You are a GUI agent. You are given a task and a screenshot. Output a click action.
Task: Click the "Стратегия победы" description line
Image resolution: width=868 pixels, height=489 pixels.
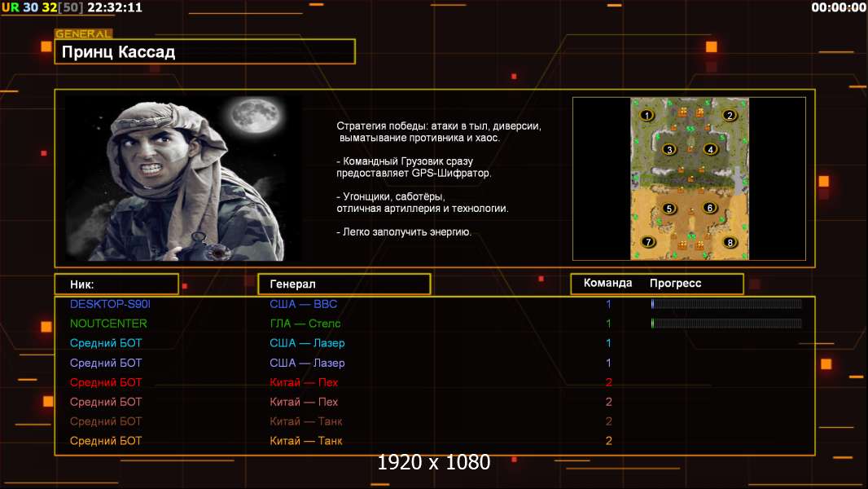tap(439, 126)
